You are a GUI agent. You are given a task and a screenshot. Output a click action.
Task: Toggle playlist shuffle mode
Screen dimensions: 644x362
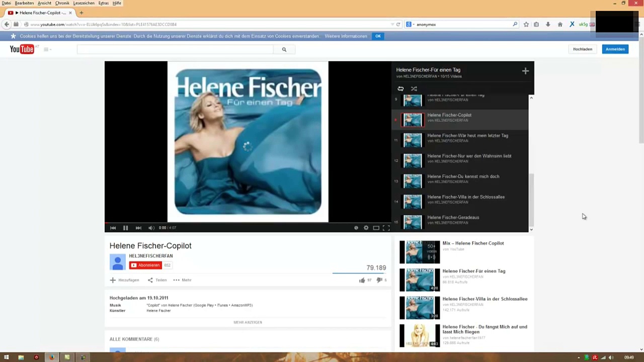[x=414, y=88]
